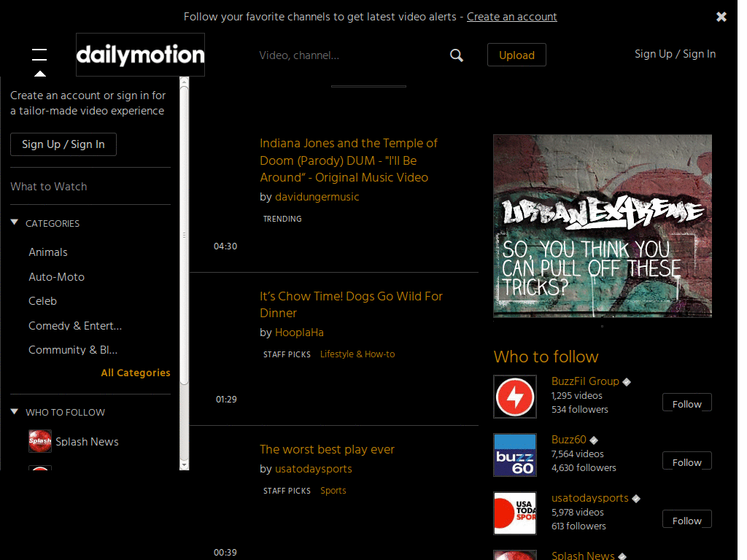
Task: Follow BuzzFil Group
Action: tap(687, 402)
